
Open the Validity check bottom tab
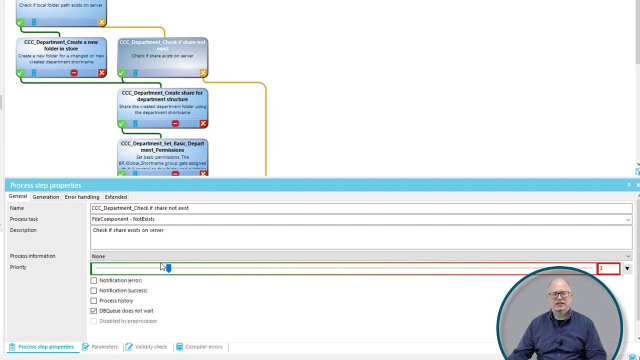147,347
